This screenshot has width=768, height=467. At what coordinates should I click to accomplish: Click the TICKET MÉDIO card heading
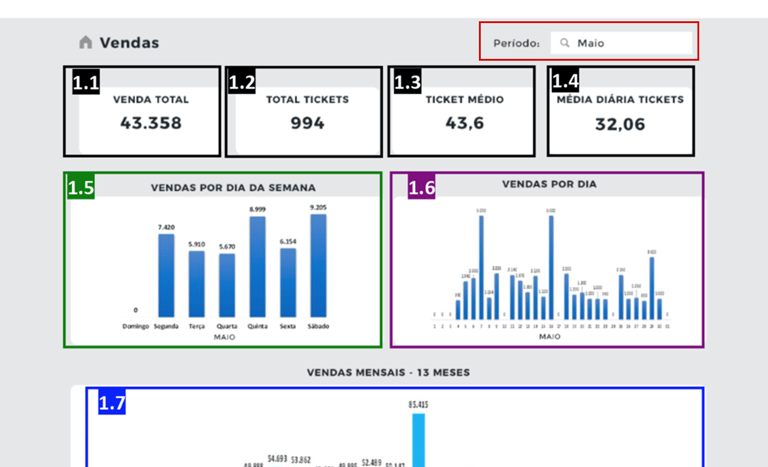point(464,99)
